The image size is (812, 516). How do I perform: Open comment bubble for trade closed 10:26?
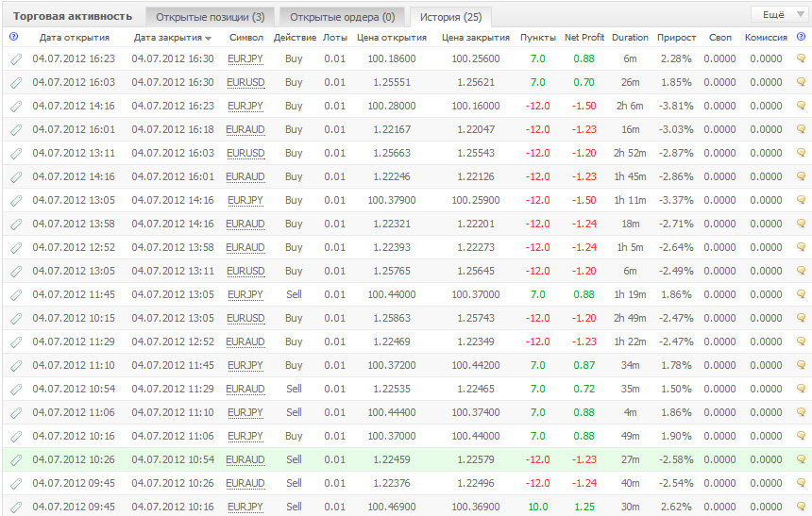[801, 482]
